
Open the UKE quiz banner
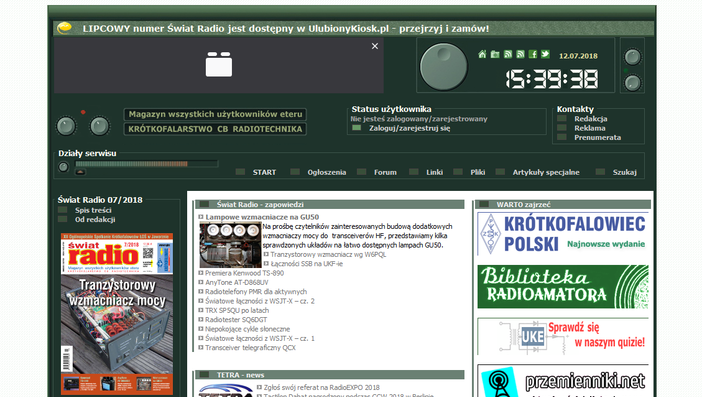click(563, 336)
